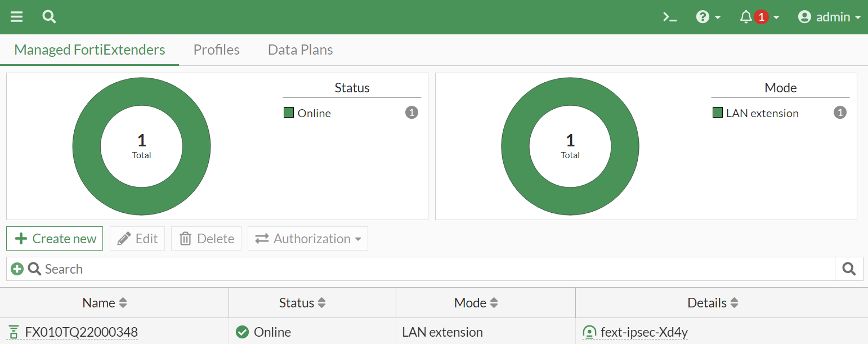Image resolution: width=868 pixels, height=344 pixels.
Task: Open the CLI console icon
Action: [x=670, y=17]
